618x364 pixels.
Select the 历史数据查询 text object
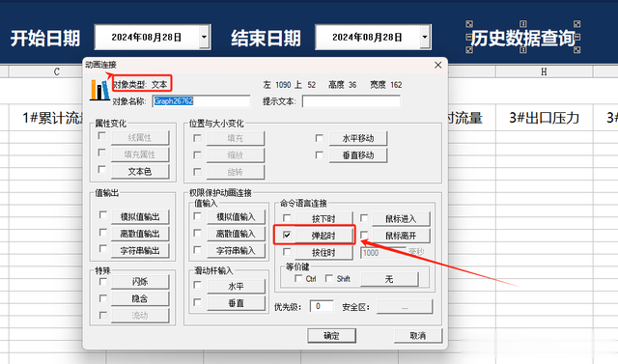pyautogui.click(x=523, y=38)
